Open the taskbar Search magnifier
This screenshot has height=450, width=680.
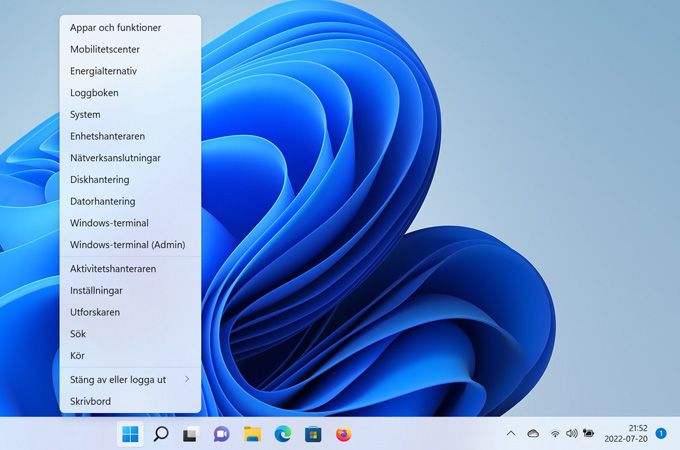click(x=161, y=434)
